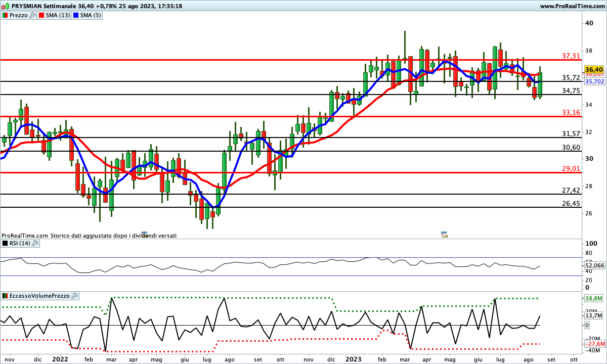
Task: Open RSI (14) settings wrench
Action: [35, 243]
